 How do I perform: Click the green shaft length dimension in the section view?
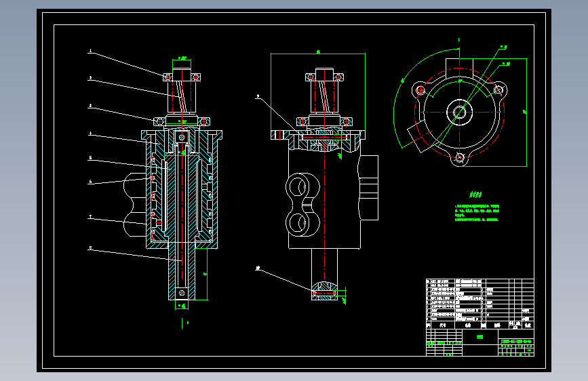click(x=205, y=274)
